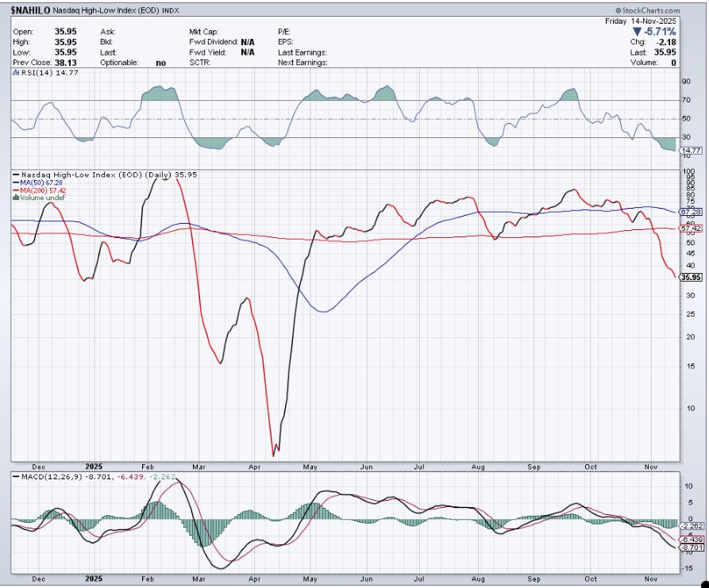Click the RSI 70 level label
709x588 pixels.
tap(686, 100)
